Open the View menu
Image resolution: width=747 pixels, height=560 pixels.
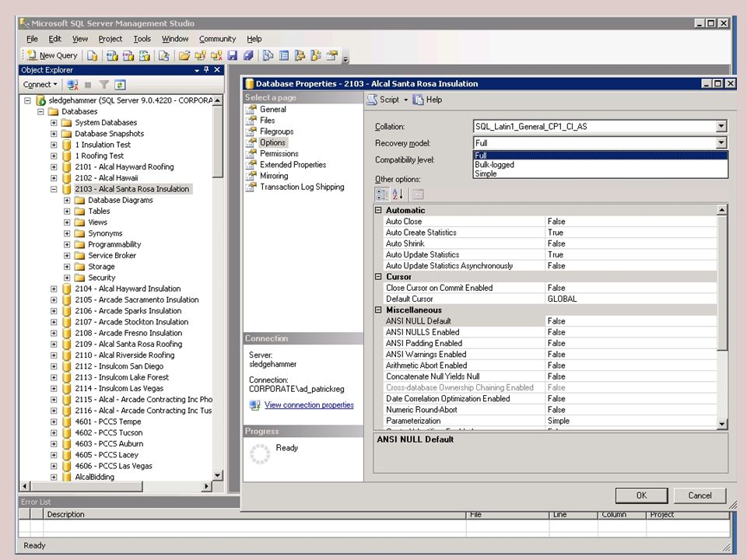[x=80, y=39]
